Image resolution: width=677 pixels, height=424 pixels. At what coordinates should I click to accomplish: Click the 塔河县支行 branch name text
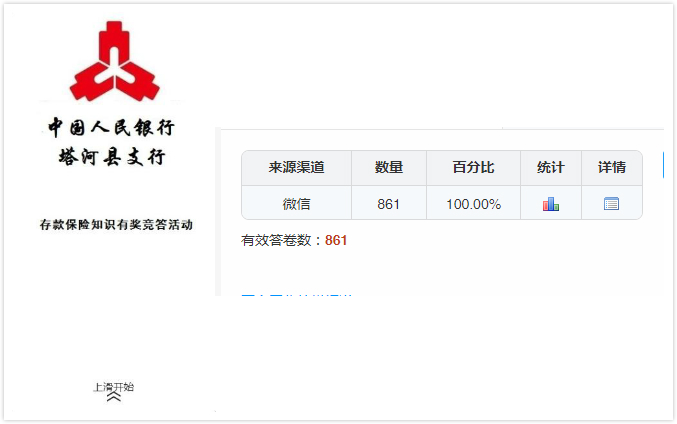[x=112, y=156]
